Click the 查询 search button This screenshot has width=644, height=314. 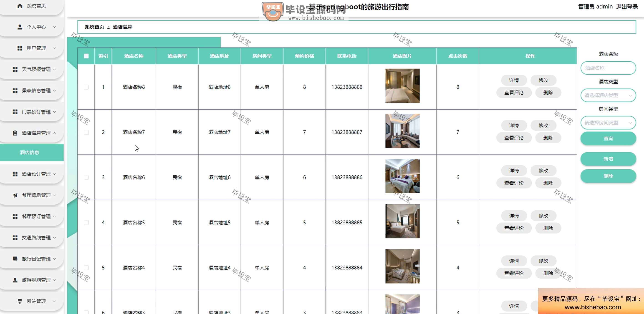click(x=608, y=138)
